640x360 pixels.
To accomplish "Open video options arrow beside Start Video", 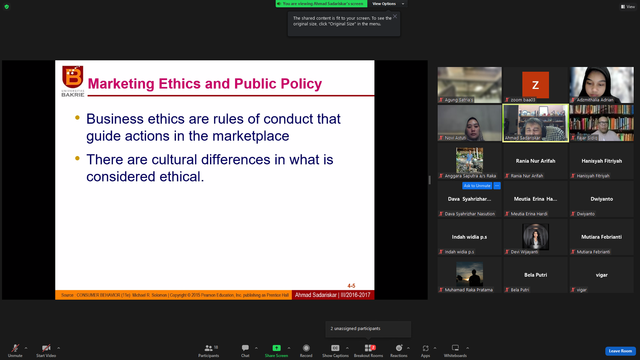I will pos(59,348).
